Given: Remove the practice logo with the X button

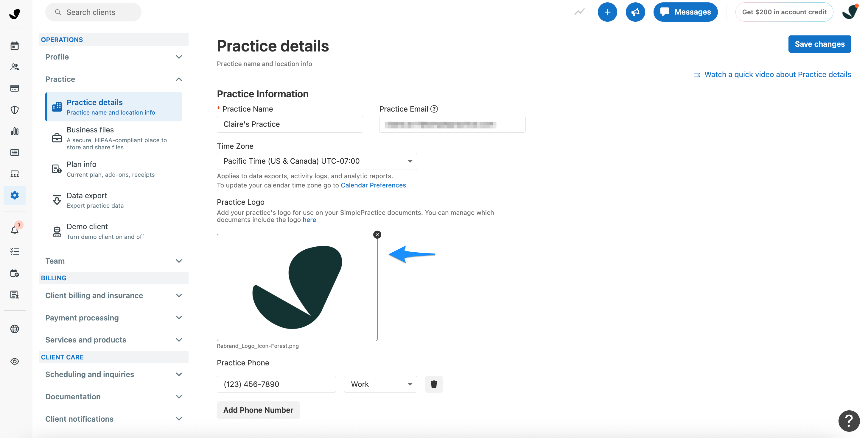Looking at the screenshot, I should click(x=377, y=235).
